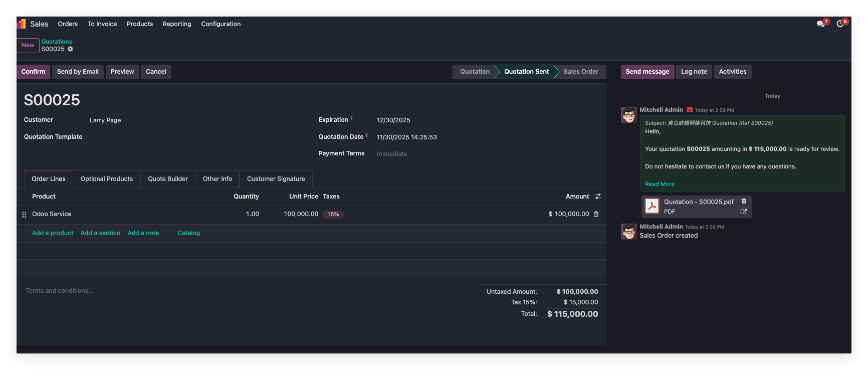The width and height of the screenshot is (868, 370).
Task: Open the Orders dropdown menu
Action: [68, 24]
